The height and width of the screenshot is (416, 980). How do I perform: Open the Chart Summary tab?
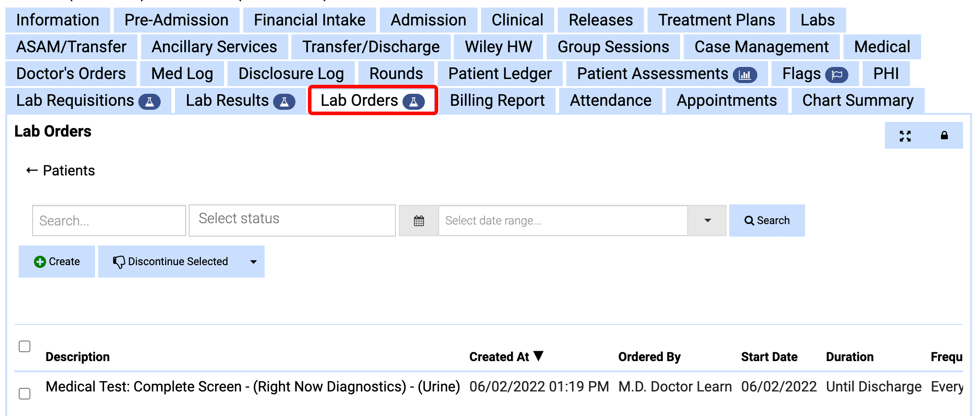click(x=857, y=101)
